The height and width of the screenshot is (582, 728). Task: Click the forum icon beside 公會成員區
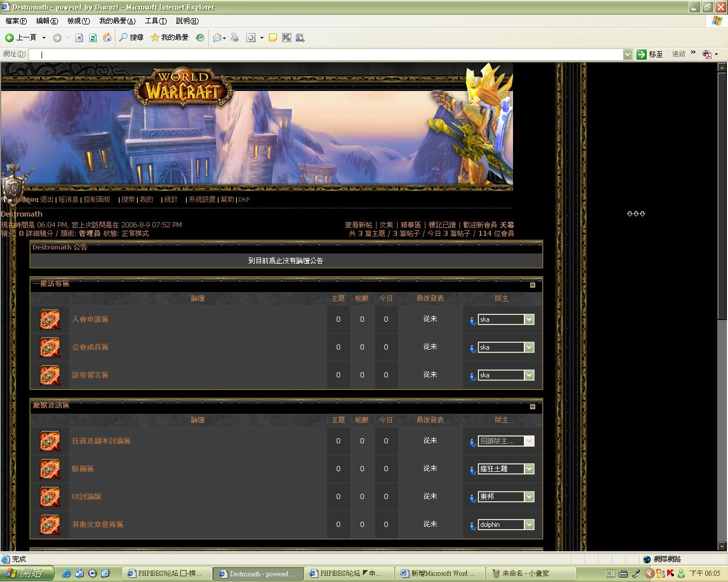pyautogui.click(x=50, y=347)
